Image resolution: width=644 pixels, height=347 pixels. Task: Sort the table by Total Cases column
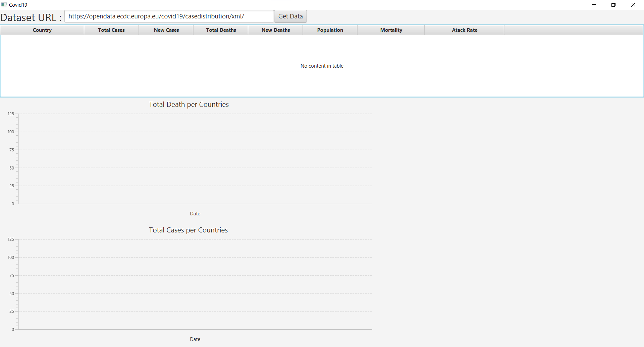tap(111, 30)
